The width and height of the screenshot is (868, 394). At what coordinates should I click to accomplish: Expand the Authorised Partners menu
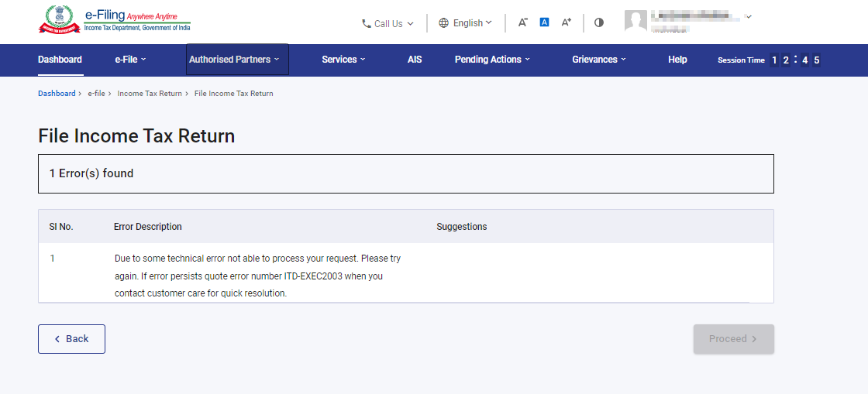[x=237, y=59]
